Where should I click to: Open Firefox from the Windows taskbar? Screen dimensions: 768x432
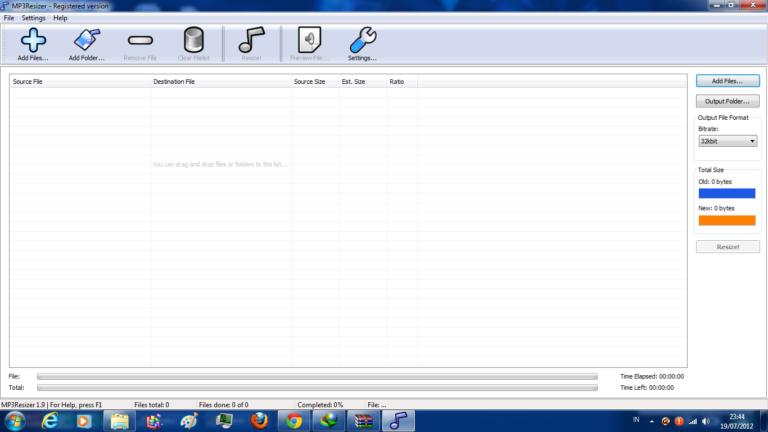point(259,421)
